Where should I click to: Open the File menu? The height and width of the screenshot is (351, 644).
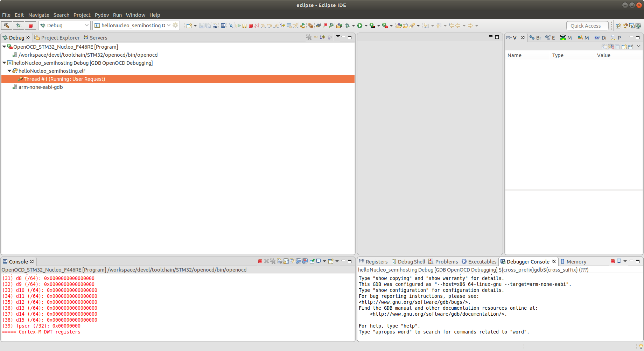click(x=6, y=15)
